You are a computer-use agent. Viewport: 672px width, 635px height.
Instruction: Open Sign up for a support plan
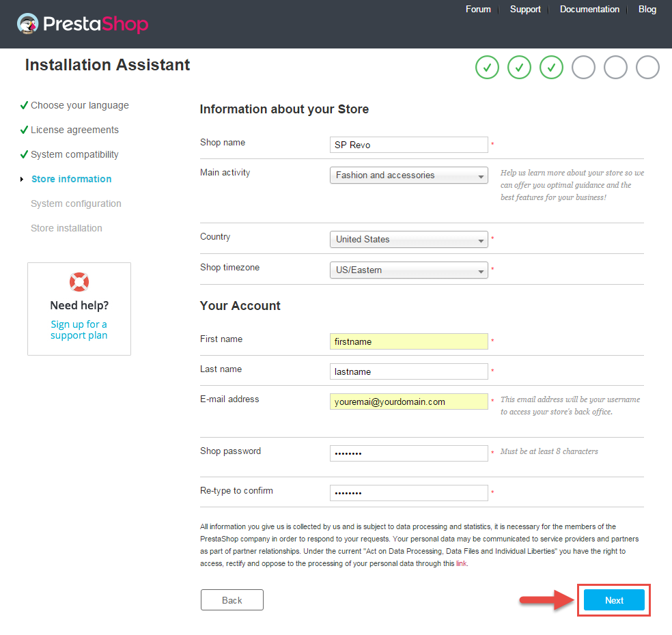coord(79,330)
